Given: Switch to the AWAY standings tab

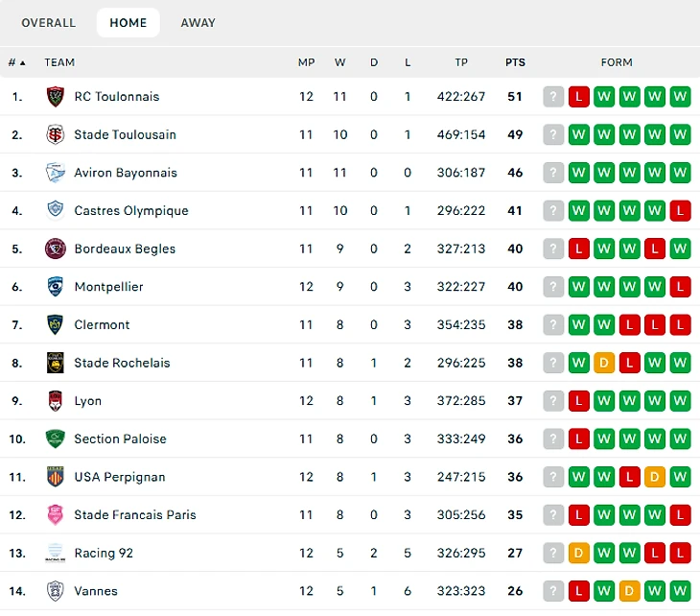Looking at the screenshot, I should pos(198,23).
